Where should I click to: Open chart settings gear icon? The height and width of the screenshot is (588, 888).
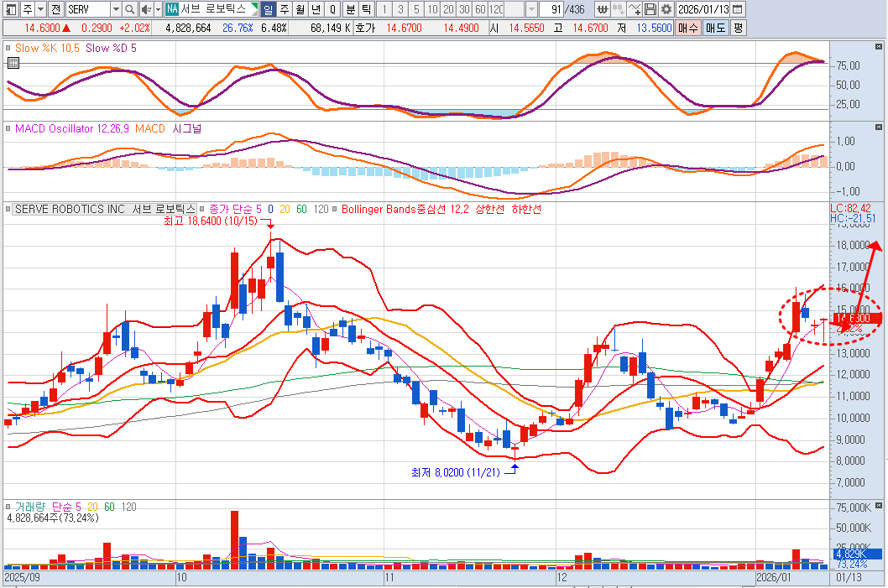coord(666,9)
